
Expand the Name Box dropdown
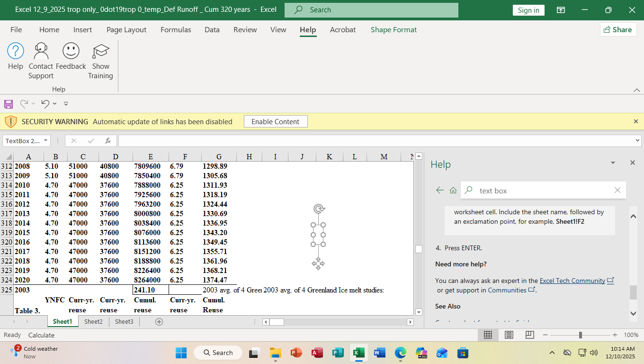click(45, 141)
